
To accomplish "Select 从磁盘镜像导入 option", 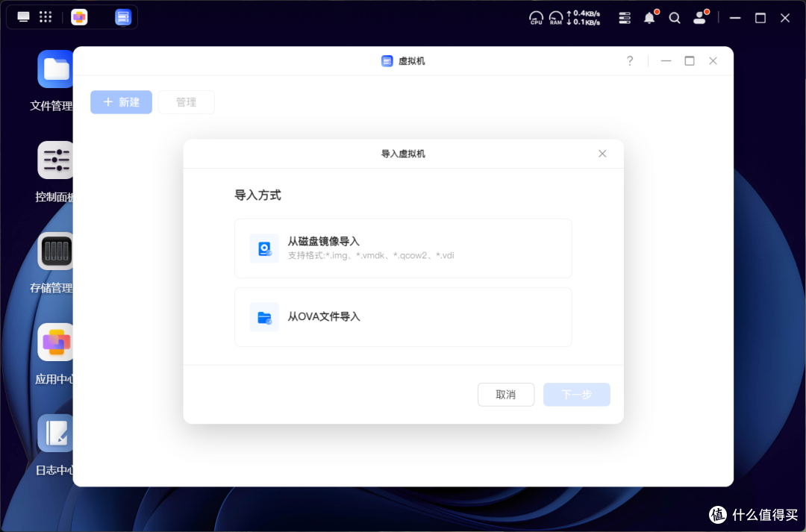I will pyautogui.click(x=403, y=248).
